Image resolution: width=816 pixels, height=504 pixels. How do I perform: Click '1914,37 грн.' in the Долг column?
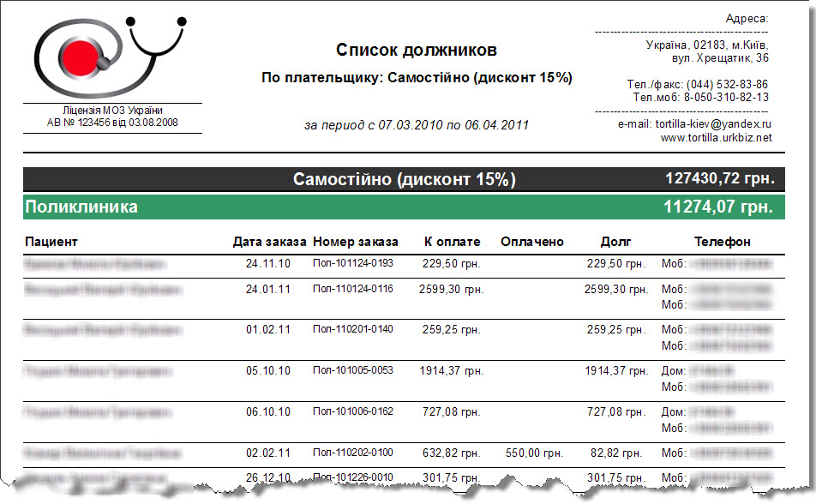[x=616, y=370]
